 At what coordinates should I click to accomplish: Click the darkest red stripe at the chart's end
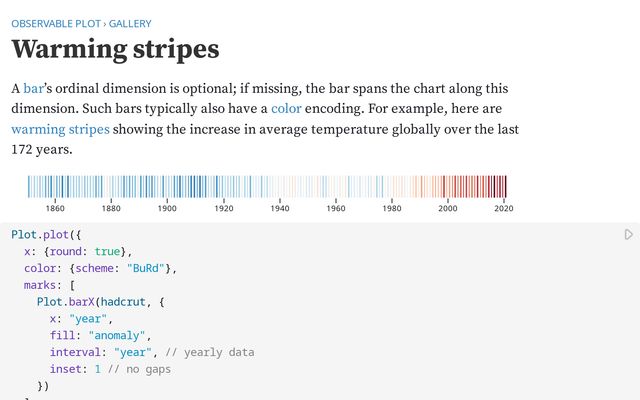tap(505, 186)
